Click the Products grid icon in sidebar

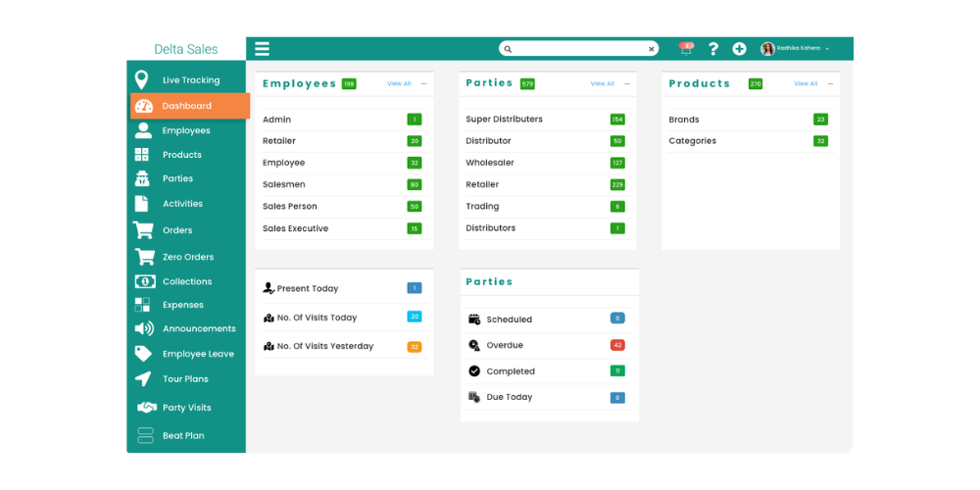coord(142,155)
